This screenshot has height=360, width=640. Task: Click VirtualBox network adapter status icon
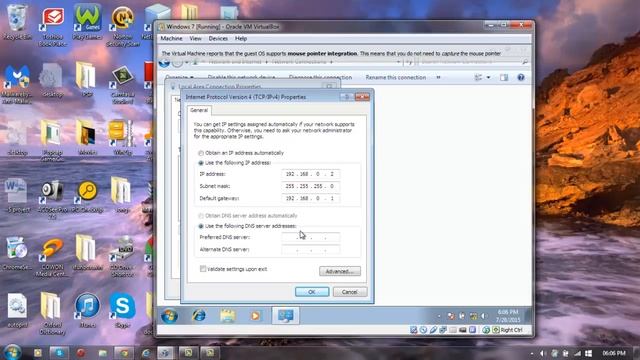pos(443,330)
